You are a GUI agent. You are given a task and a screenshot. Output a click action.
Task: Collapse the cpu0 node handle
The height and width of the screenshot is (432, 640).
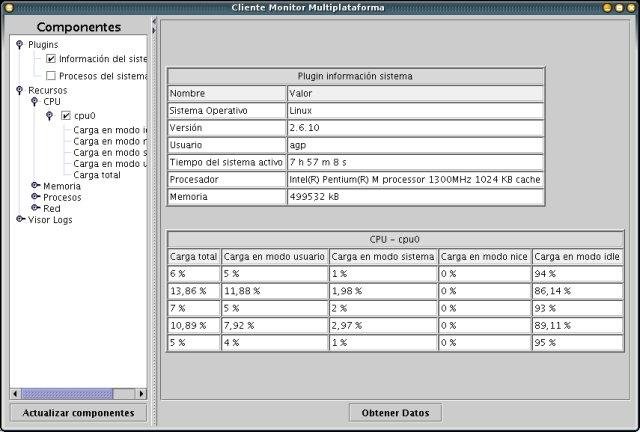point(49,116)
